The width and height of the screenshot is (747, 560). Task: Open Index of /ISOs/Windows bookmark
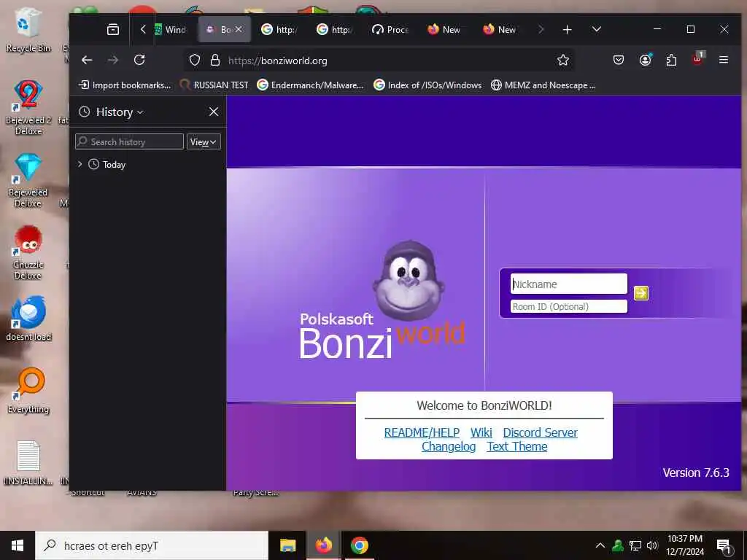(x=427, y=85)
